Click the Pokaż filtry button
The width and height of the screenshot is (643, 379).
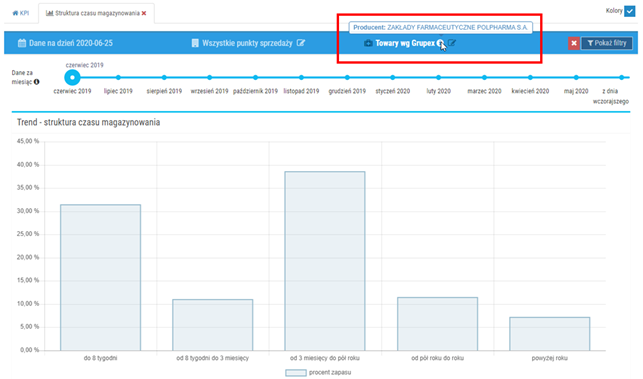607,43
